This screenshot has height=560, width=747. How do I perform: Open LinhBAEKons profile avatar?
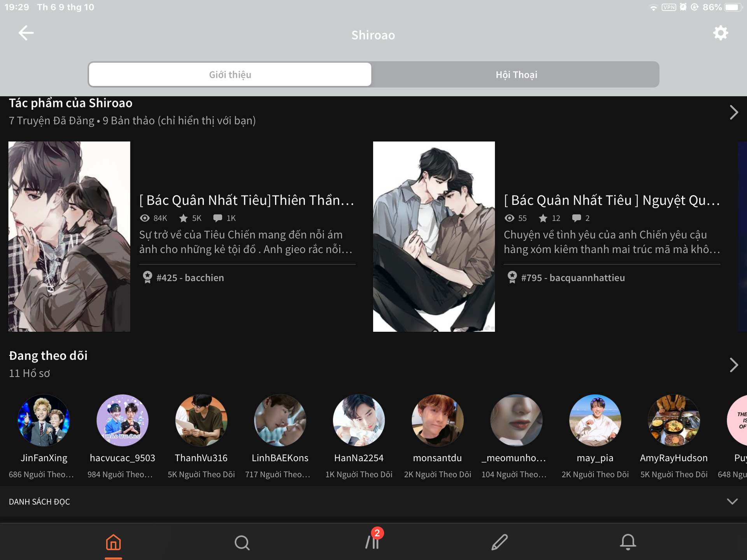pyautogui.click(x=280, y=420)
